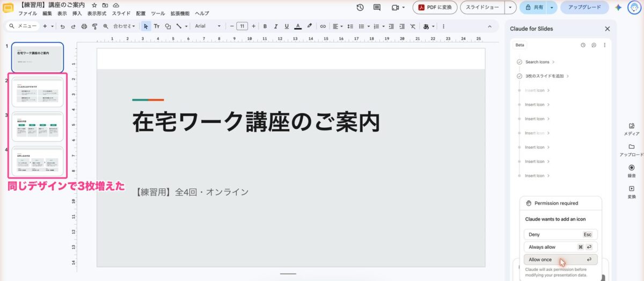Click Always allow in permission prompt
Viewport: 644px width, 281px height.
(560, 247)
